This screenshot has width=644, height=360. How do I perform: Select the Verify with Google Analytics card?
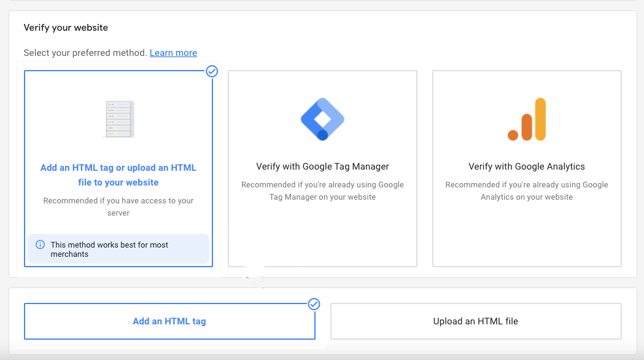(x=526, y=168)
